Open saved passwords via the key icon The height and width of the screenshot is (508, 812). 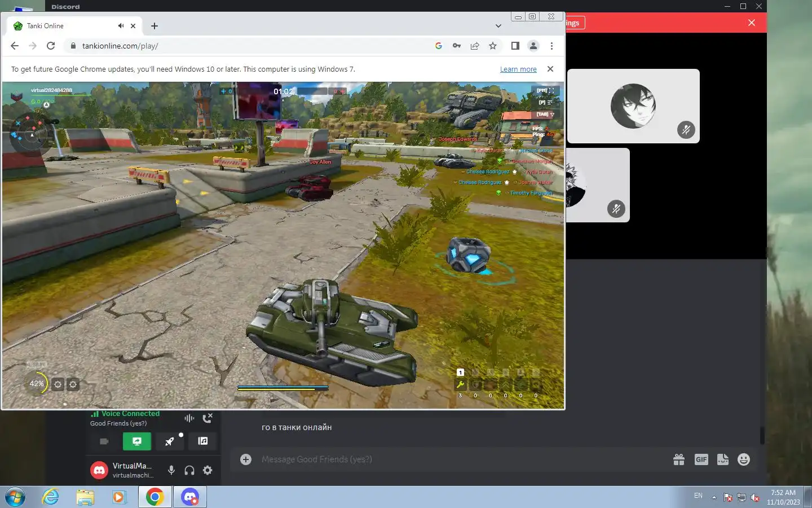click(457, 46)
